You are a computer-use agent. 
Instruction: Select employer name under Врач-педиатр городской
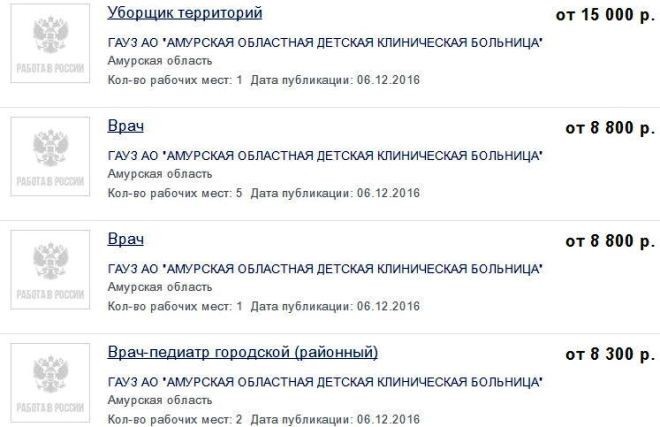[x=325, y=383]
